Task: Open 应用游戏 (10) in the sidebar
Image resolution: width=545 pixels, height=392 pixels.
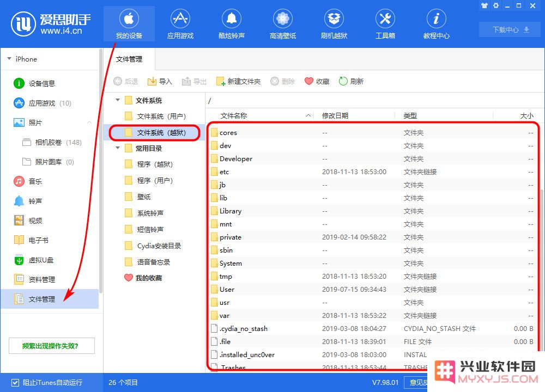Action: (x=50, y=103)
